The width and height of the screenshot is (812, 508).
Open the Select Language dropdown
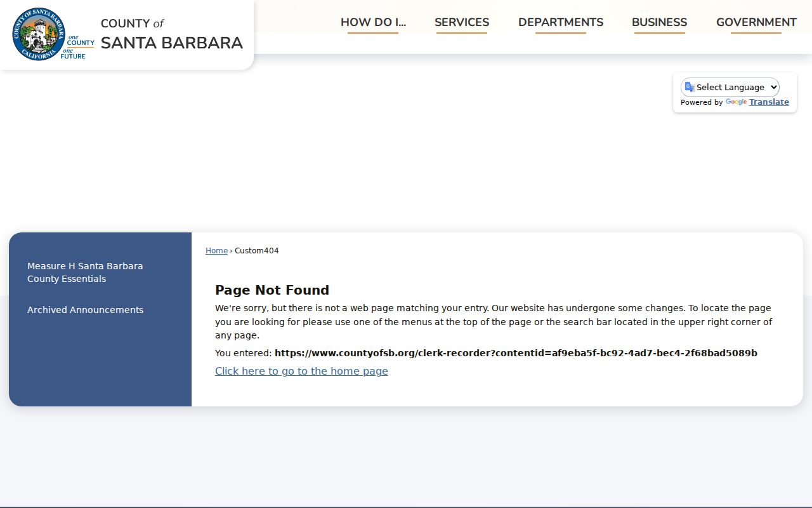tap(730, 87)
